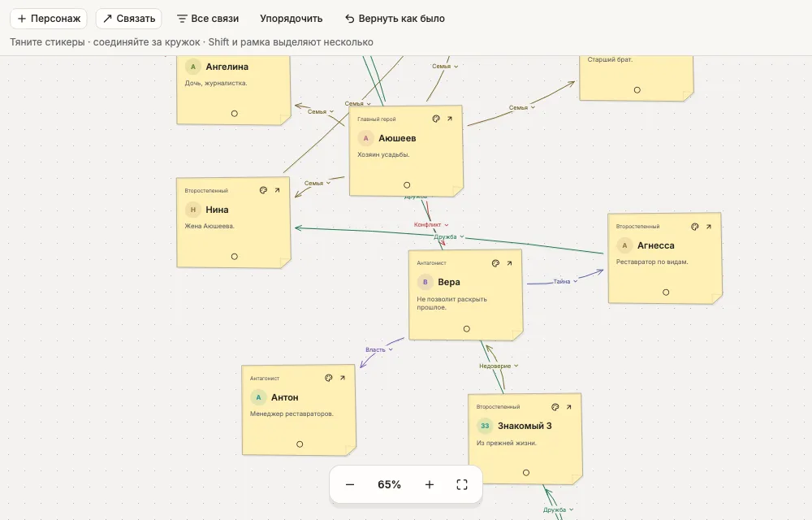
Task: Zoom out with the minus button
Action: [x=350, y=485]
